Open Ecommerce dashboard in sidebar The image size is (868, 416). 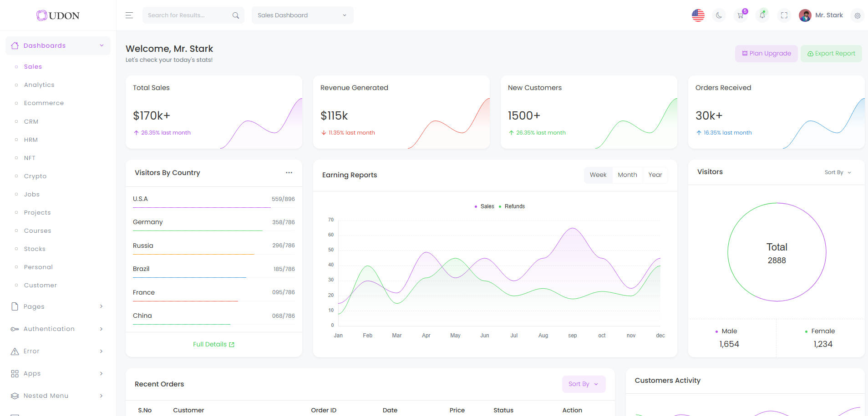tap(44, 103)
